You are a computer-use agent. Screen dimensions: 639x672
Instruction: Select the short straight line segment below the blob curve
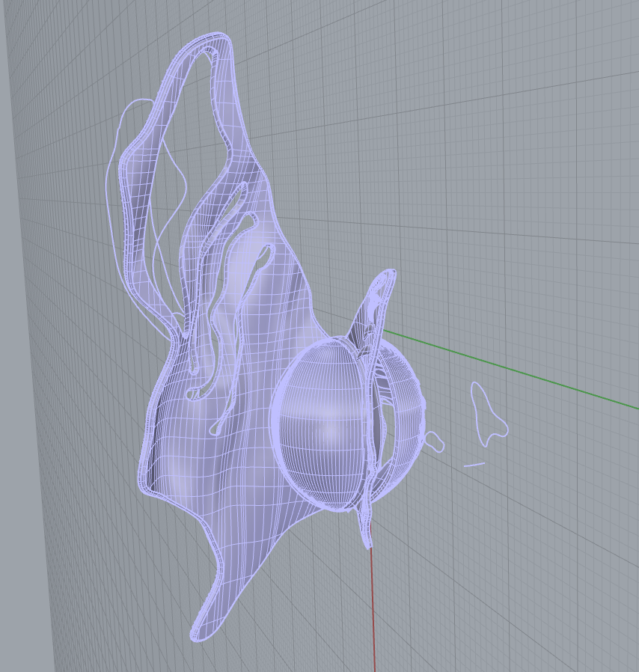(x=474, y=464)
